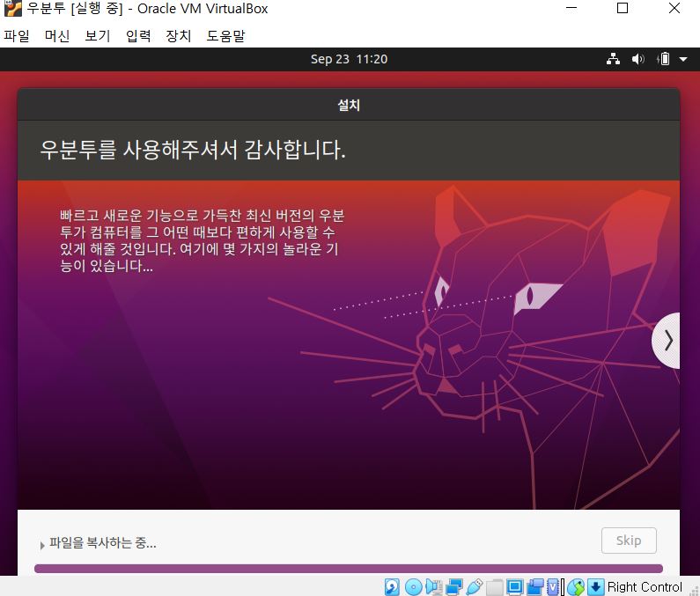
Task: Open the 장치 menu
Action: pos(179,36)
